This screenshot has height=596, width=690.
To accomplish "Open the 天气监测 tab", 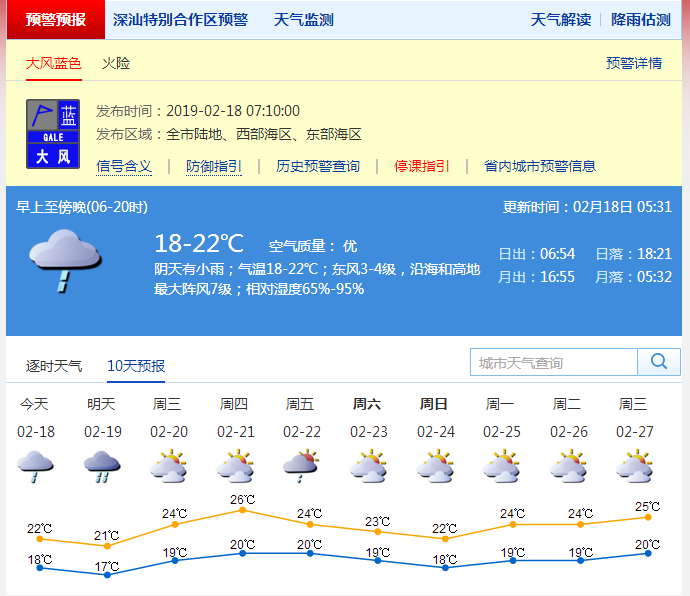I will pyautogui.click(x=304, y=20).
